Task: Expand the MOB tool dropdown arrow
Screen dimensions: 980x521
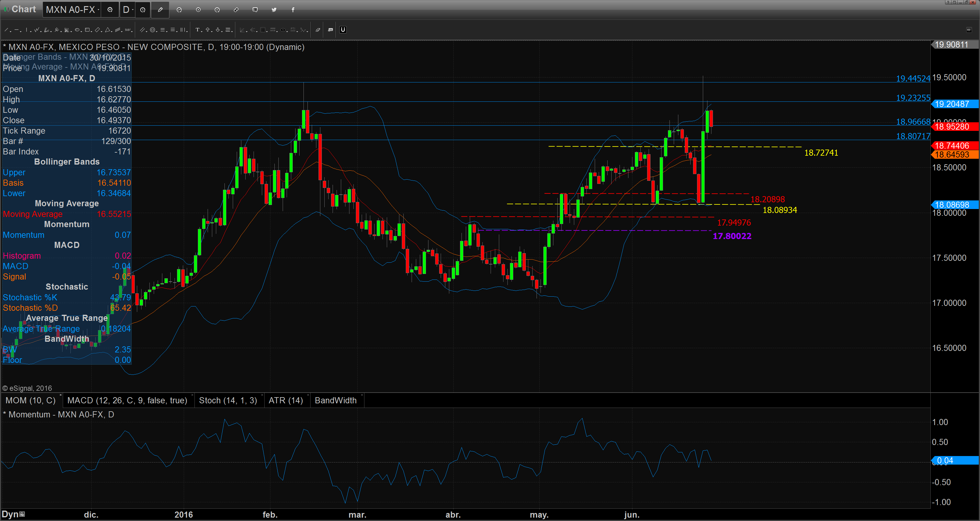Action: [x=277, y=32]
